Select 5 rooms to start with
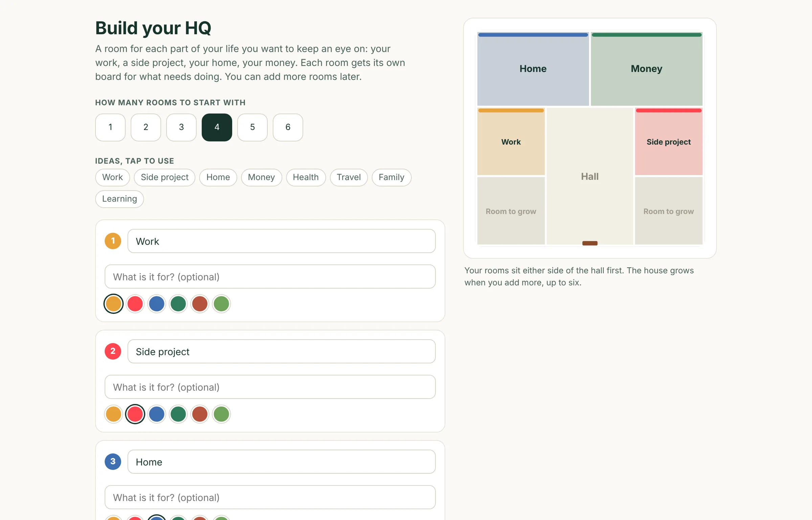Screen dimensions: 812x520 pyautogui.click(x=252, y=127)
